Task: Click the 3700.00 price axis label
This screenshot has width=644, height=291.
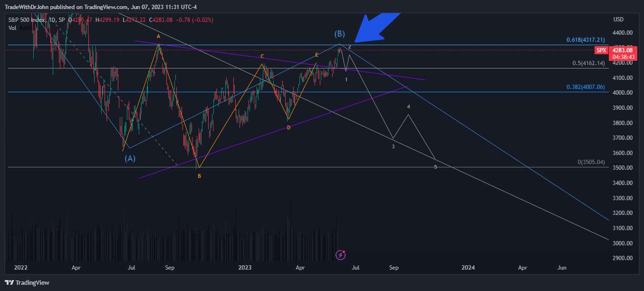Action: 623,138
